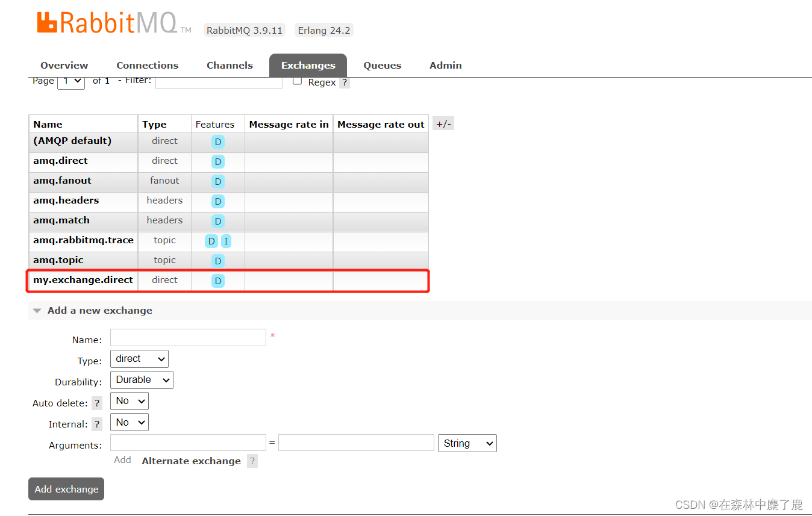
Task: Click the D badge in amq.rabbitmq.trace row
Action: point(211,241)
